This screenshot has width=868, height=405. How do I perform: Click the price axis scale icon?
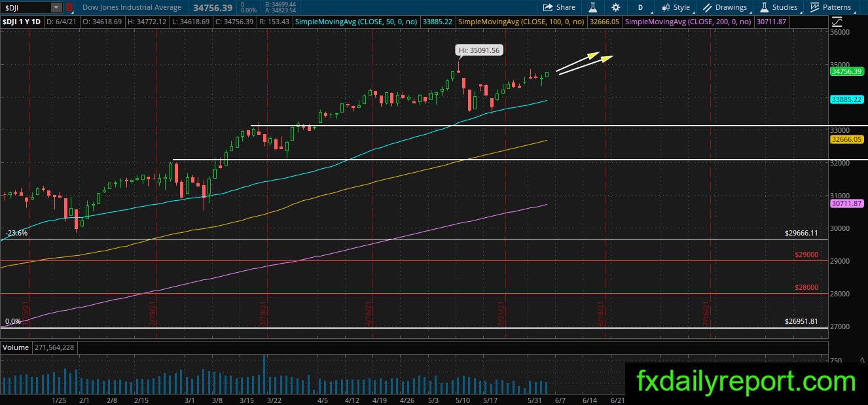837,22
